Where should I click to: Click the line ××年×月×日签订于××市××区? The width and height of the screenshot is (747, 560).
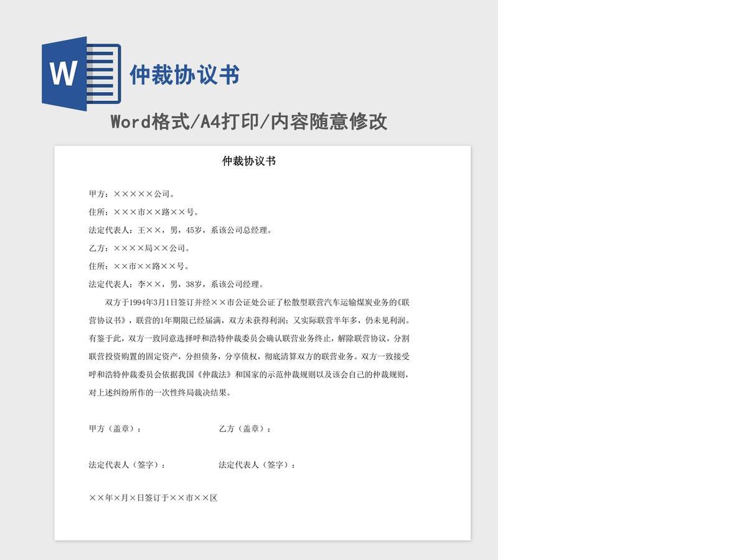pyautogui.click(x=153, y=498)
